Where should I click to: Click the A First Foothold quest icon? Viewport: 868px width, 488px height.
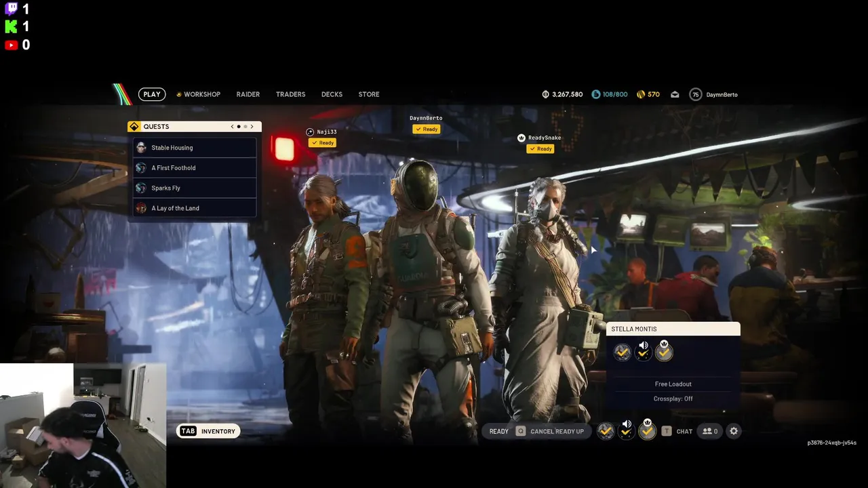tap(141, 167)
